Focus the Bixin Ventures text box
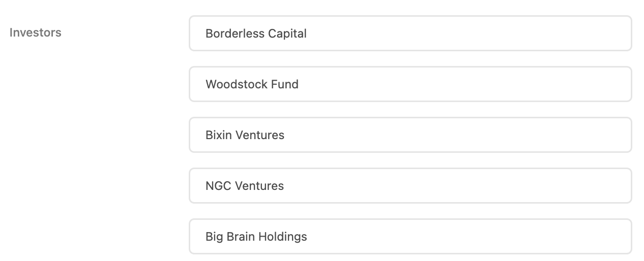 [410, 135]
